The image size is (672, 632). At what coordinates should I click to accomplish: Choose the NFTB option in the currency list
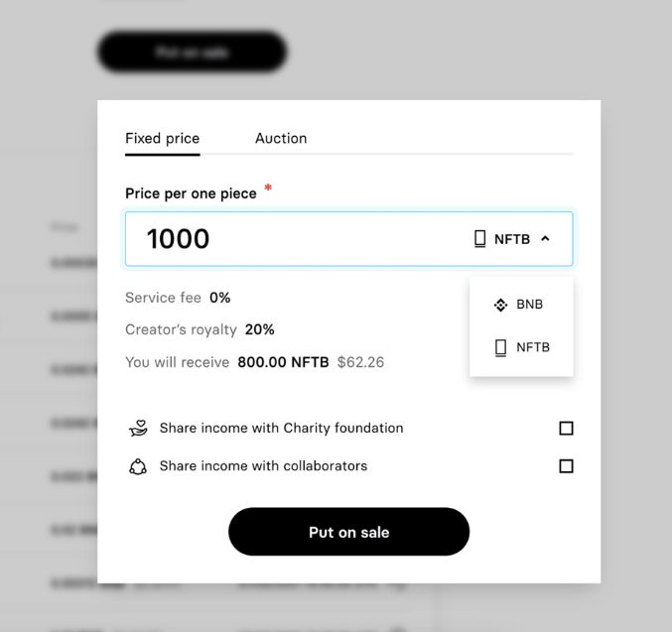(x=532, y=347)
